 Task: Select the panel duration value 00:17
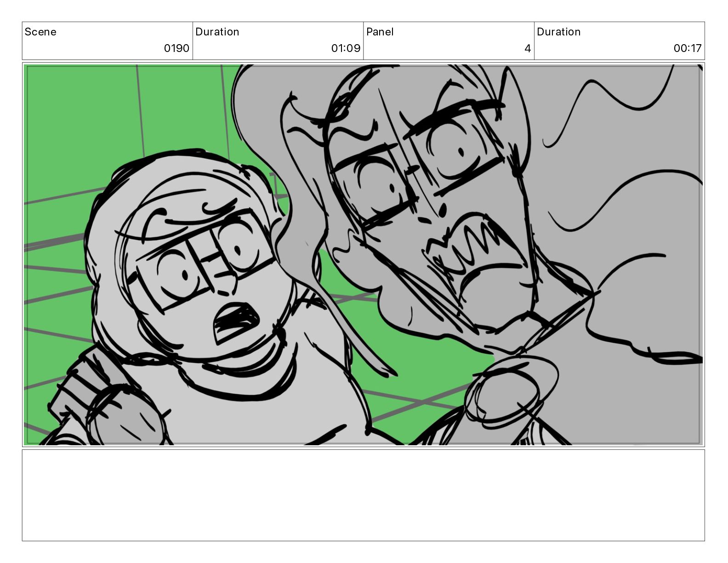point(688,48)
